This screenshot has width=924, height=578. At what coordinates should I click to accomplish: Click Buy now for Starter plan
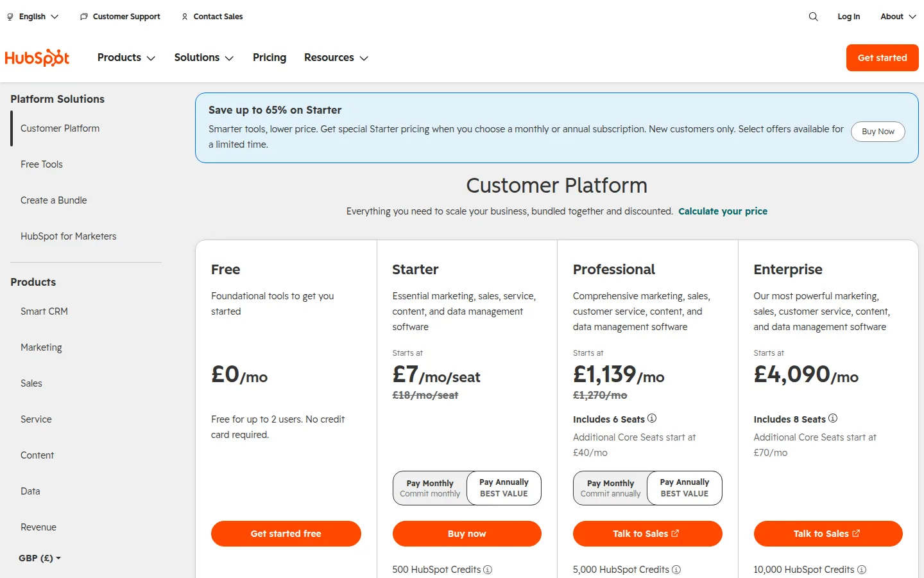pos(467,534)
